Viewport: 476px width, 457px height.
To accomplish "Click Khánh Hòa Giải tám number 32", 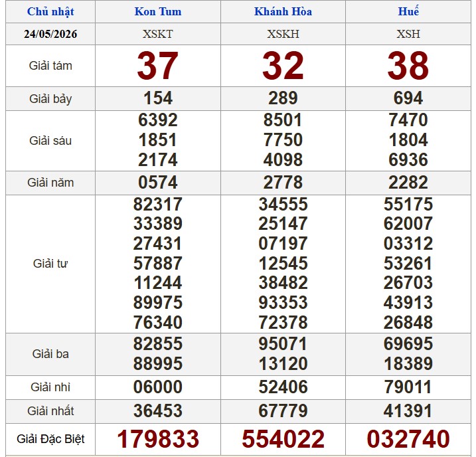I will point(283,66).
